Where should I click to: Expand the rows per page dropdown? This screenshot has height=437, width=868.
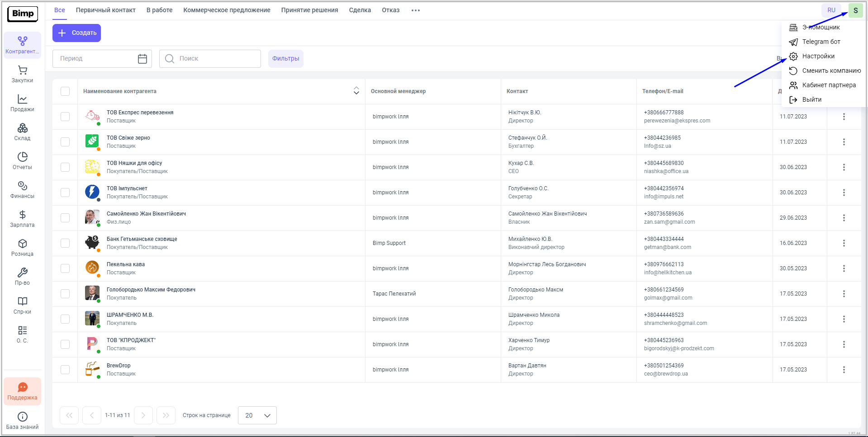(257, 415)
